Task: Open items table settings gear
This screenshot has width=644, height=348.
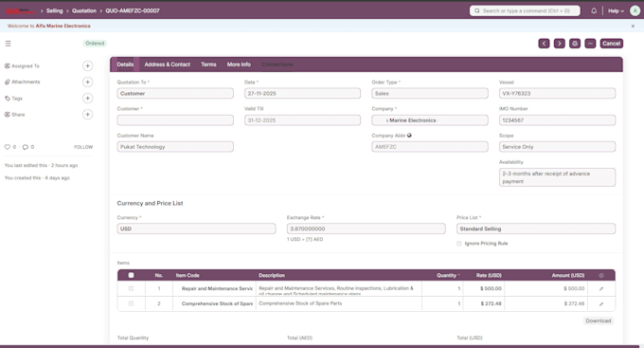Action: [601, 275]
